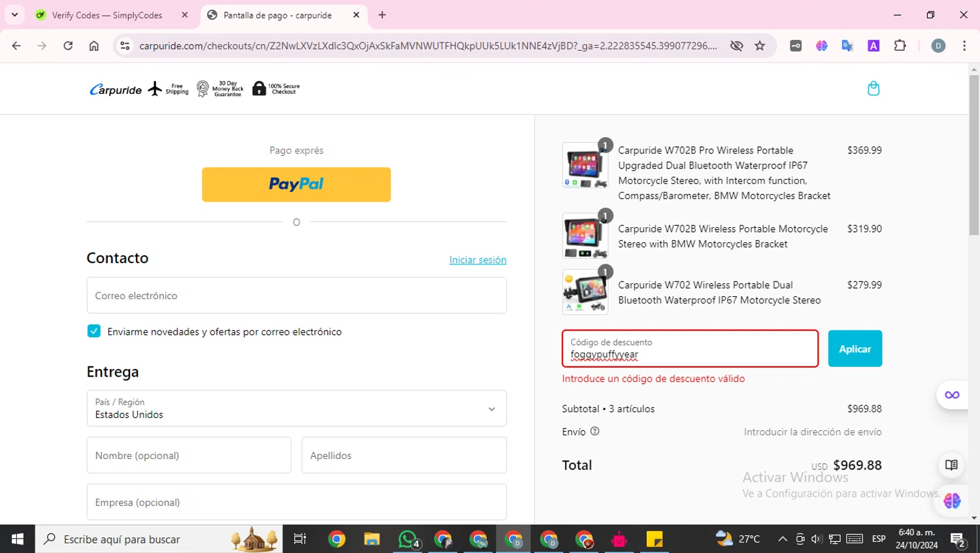Click the Aplicar discount button
980x553 pixels.
click(x=855, y=349)
